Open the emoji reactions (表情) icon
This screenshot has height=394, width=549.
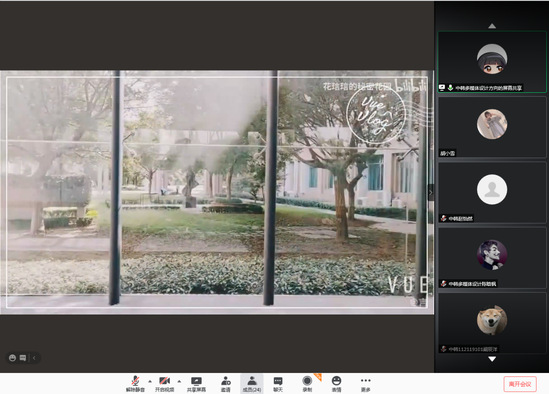pos(336,384)
